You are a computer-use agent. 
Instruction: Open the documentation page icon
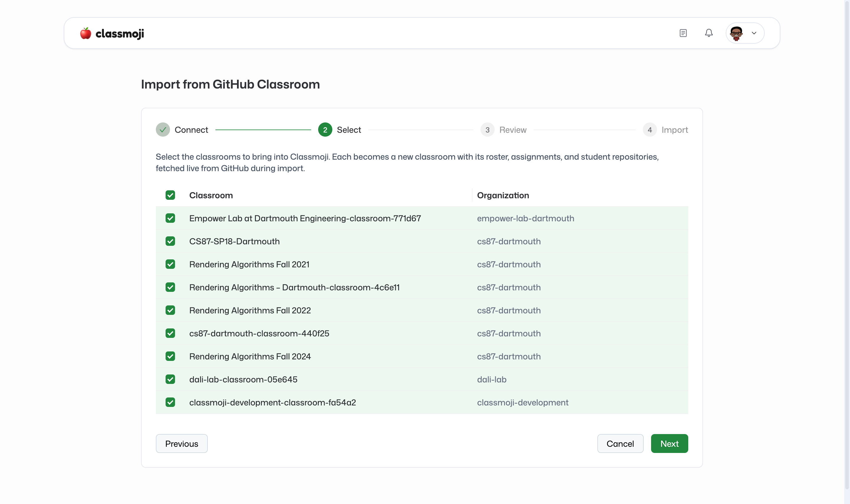pyautogui.click(x=683, y=33)
